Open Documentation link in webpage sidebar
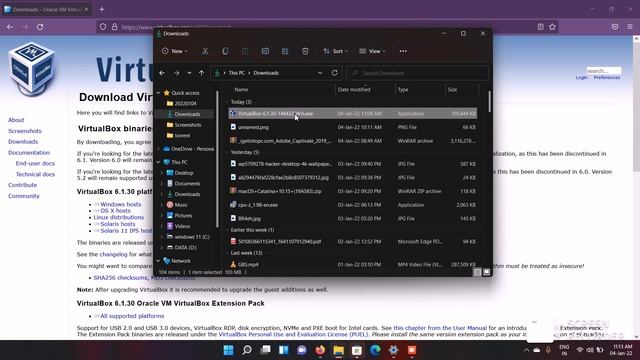This screenshot has width=640, height=360. (29, 153)
